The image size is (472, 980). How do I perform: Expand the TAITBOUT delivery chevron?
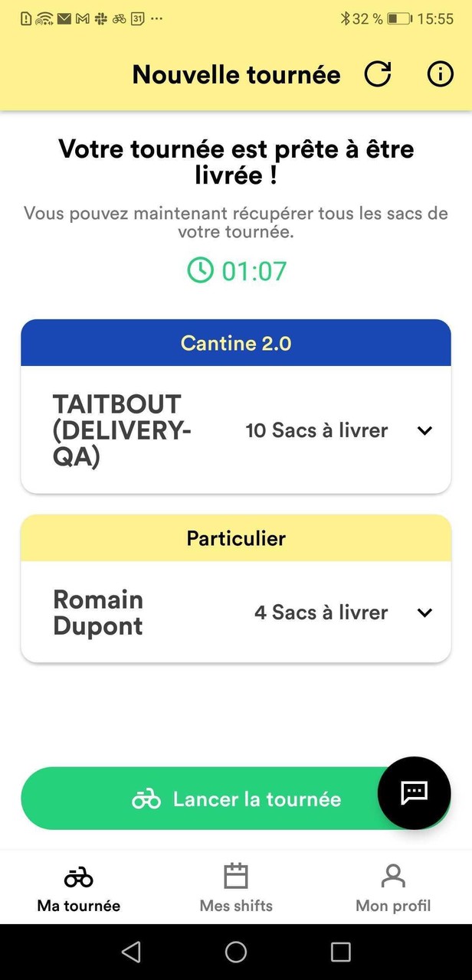[424, 431]
